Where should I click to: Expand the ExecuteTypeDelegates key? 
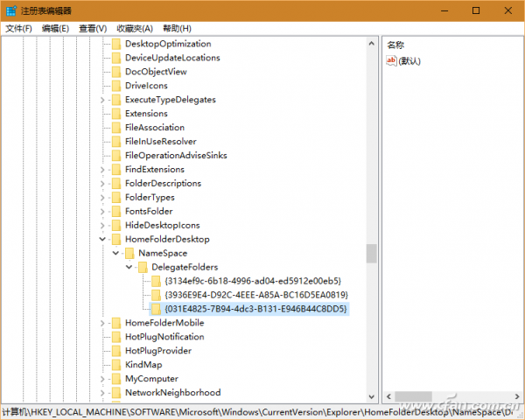click(102, 100)
